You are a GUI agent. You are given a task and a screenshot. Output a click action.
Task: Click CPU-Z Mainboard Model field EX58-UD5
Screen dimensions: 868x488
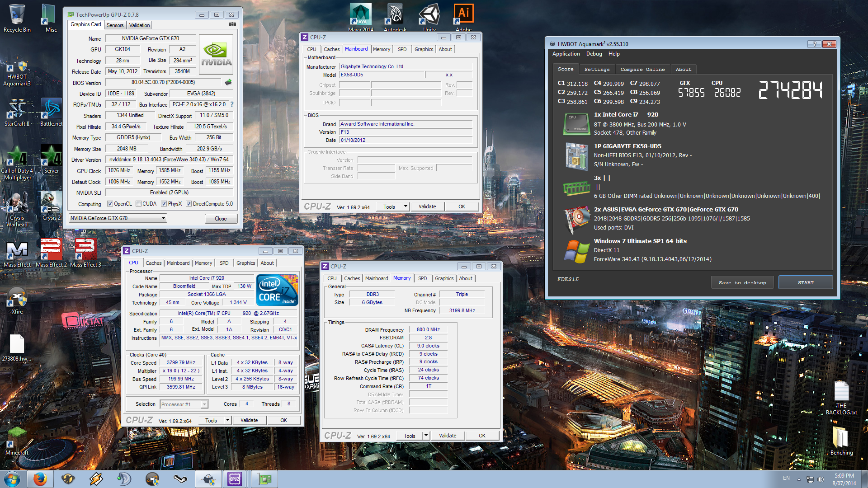click(x=381, y=75)
